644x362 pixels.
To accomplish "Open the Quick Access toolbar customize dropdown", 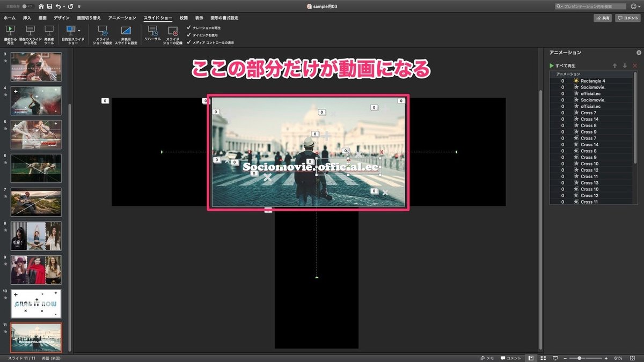I will 79,6.
